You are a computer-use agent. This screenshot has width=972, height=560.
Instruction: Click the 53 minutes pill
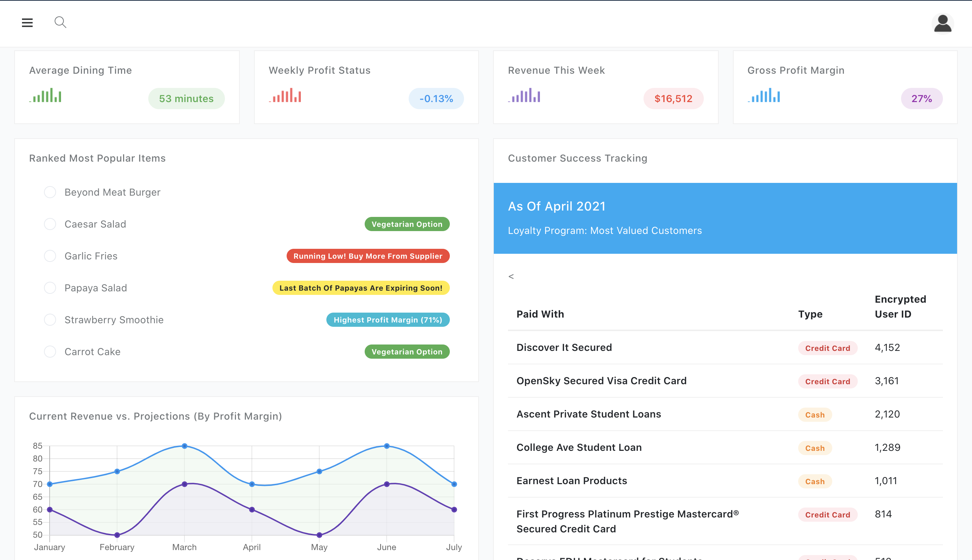pos(186,99)
